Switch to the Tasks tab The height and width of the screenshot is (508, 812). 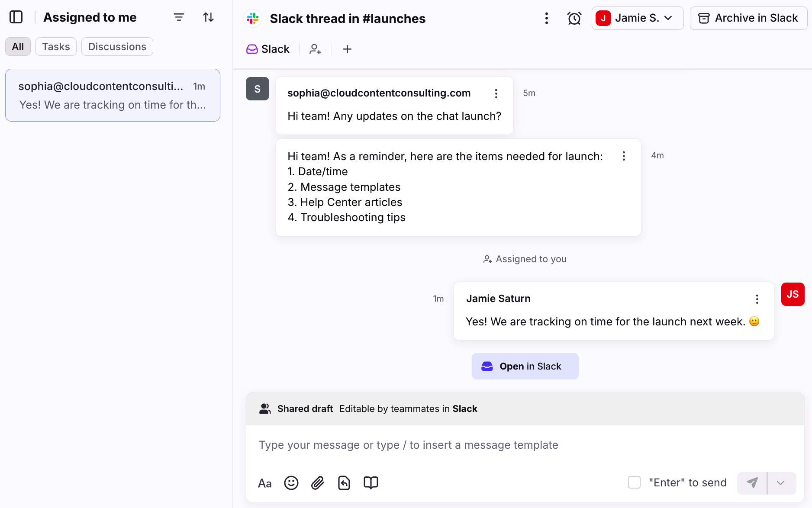click(x=56, y=47)
